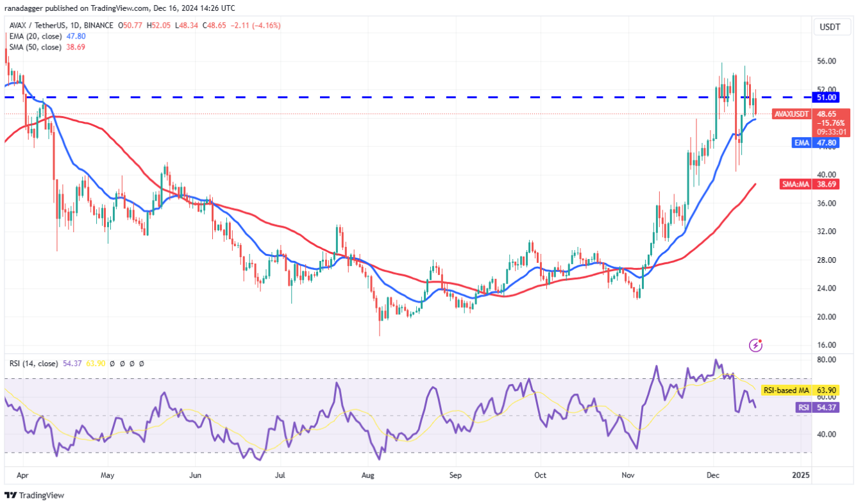Screen dimensions: 858x504
Task: Click the Oct label on time axis
Action: [x=541, y=476]
